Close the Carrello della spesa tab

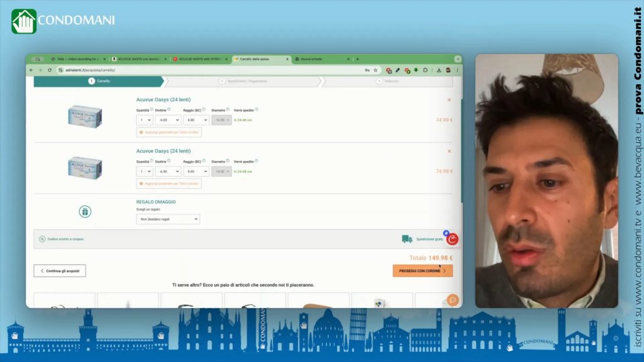coord(287,59)
